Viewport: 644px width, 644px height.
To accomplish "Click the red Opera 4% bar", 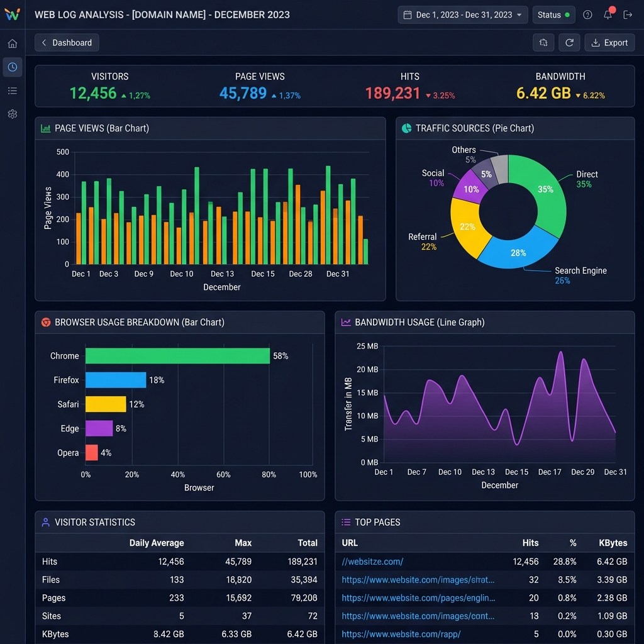I will coord(92,453).
